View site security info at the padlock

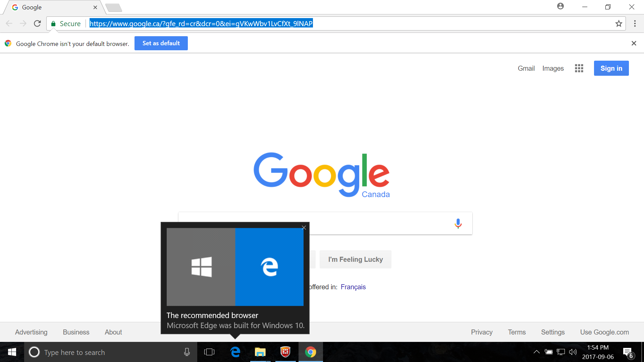(x=53, y=23)
